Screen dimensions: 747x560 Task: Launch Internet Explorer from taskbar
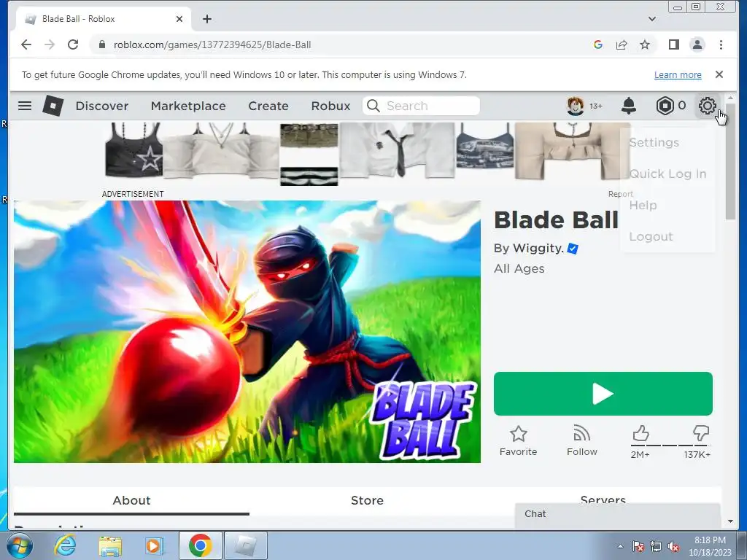pyautogui.click(x=65, y=545)
